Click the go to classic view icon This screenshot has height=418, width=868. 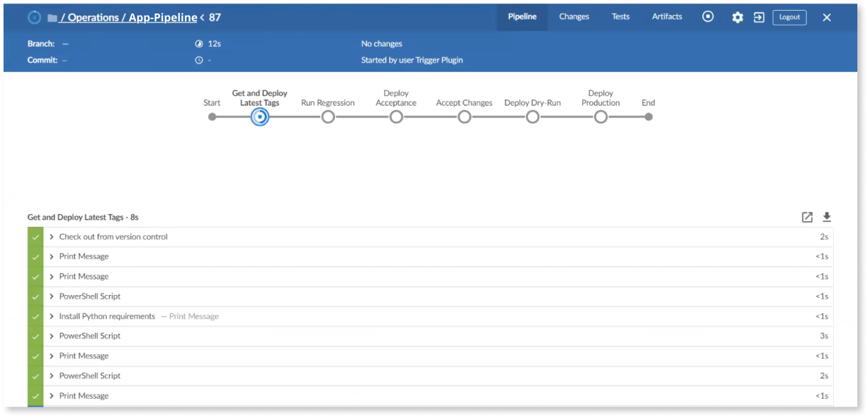[x=759, y=18]
